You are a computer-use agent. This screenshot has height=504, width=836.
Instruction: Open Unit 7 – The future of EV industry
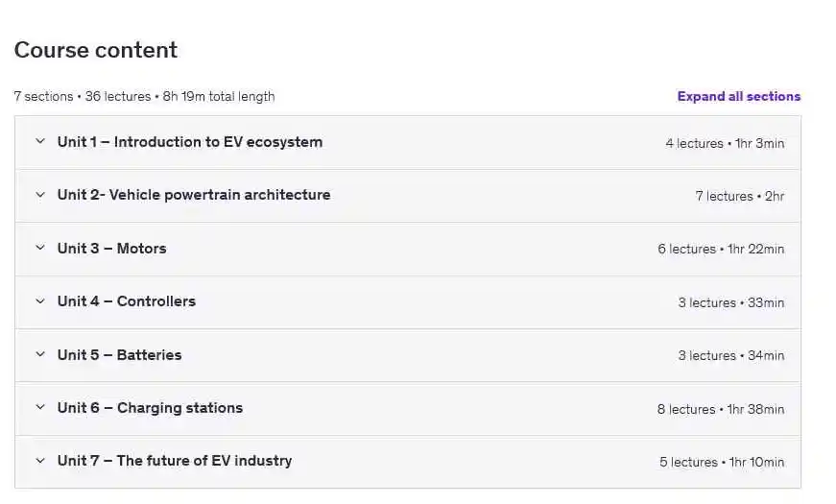tap(174, 461)
